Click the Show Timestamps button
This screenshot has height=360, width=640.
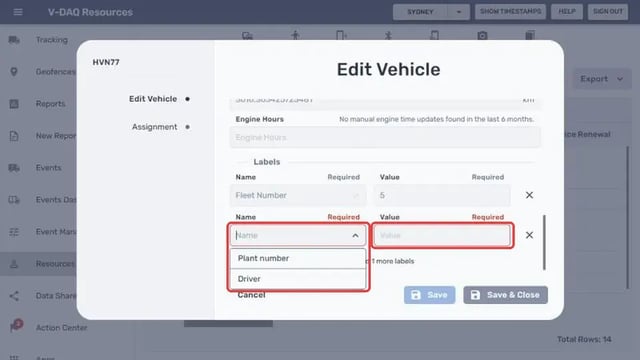pyautogui.click(x=511, y=11)
